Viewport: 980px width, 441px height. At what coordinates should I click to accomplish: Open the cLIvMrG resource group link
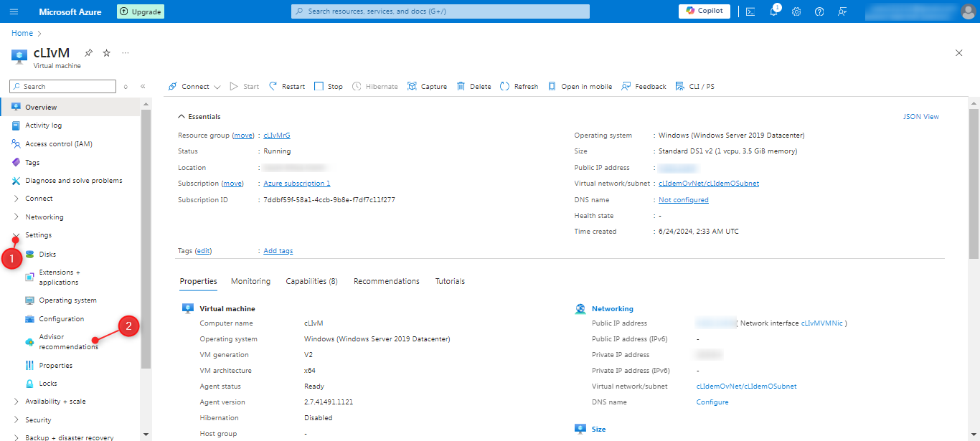tap(277, 136)
